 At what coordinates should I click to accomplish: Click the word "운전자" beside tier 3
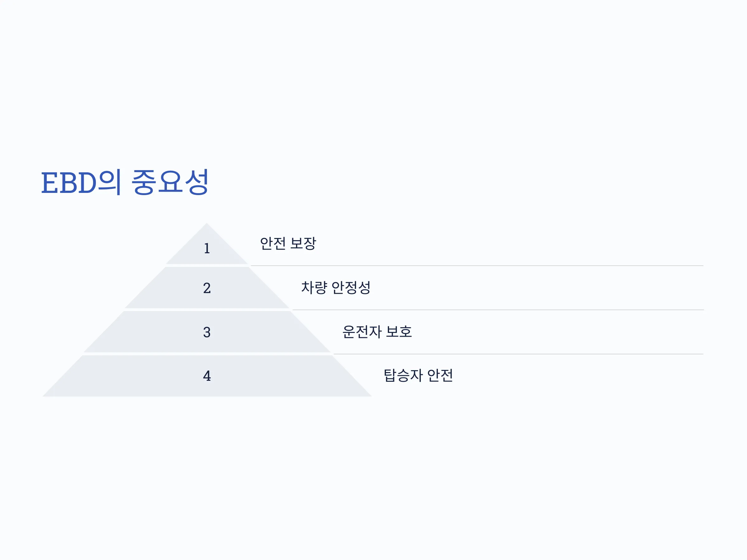pos(362,332)
